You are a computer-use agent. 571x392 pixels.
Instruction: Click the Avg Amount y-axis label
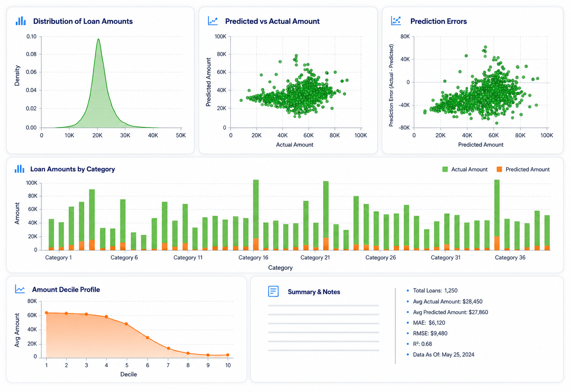17,330
